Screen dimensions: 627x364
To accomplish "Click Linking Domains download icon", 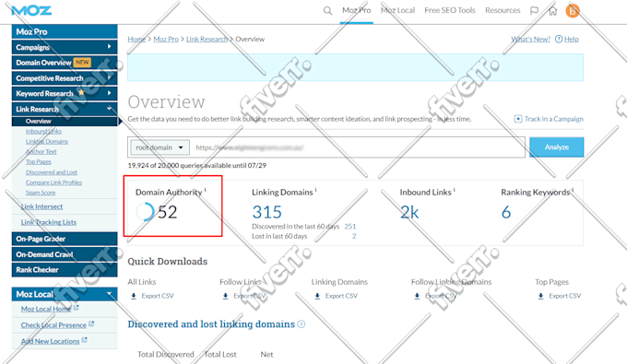I will pyautogui.click(x=317, y=296).
